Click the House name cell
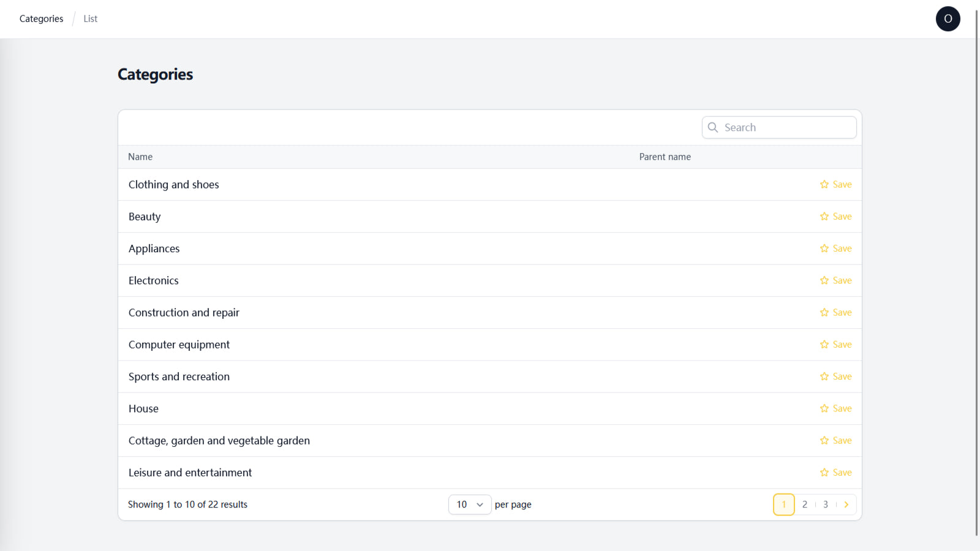Screen dimensions: 980x551 click(143, 408)
